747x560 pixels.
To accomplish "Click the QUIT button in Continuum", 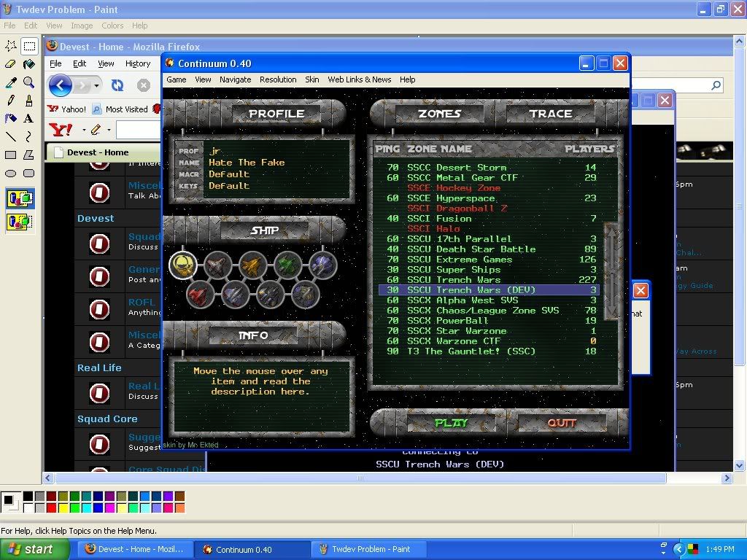I will (x=562, y=423).
